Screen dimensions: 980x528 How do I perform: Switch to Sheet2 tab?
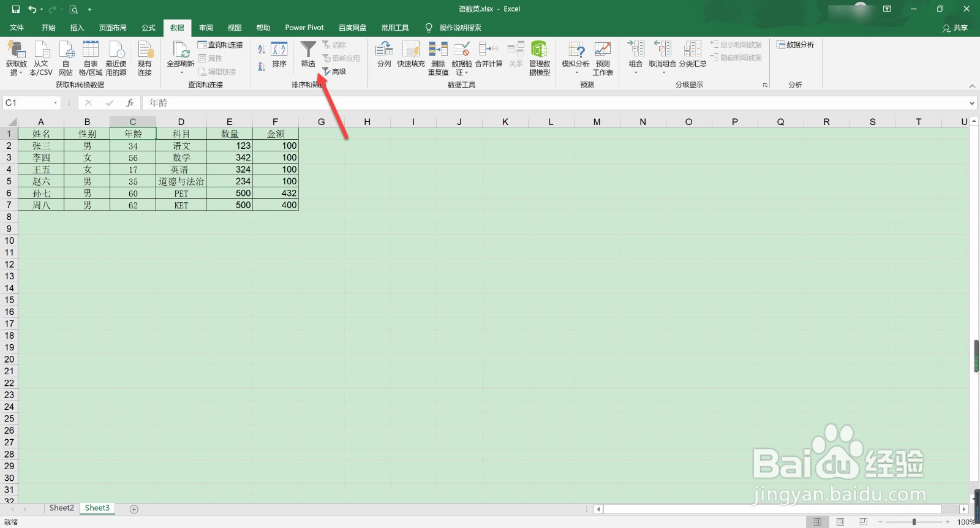click(x=62, y=508)
